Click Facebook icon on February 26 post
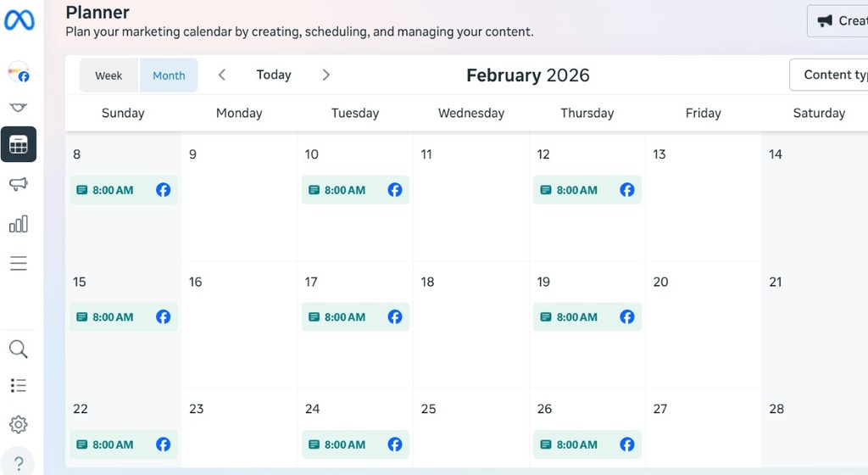This screenshot has height=475, width=868. tap(627, 444)
